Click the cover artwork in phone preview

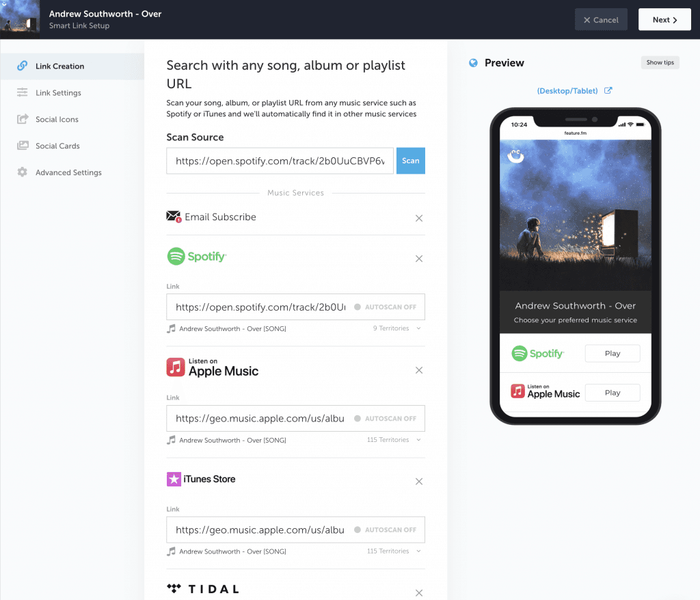pyautogui.click(x=576, y=216)
